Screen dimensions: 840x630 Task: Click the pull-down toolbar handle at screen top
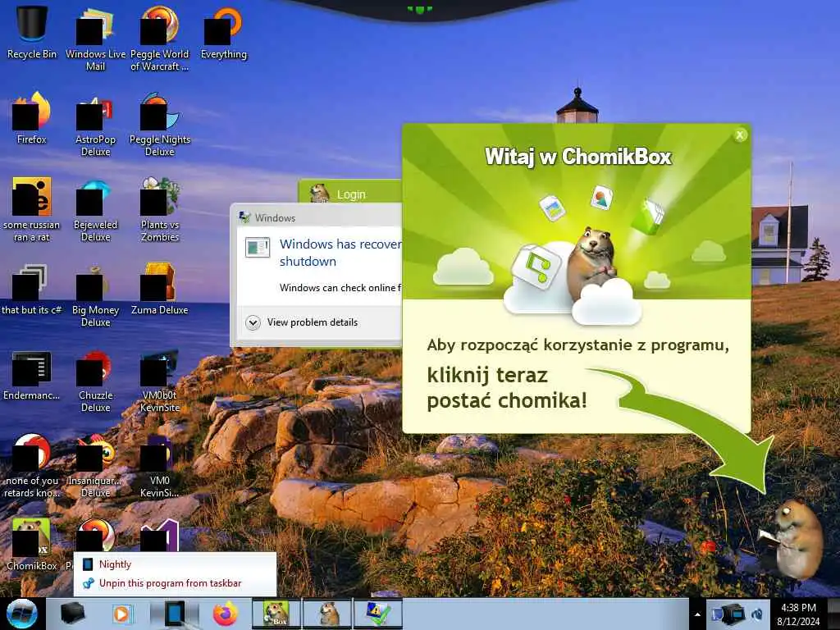pyautogui.click(x=419, y=8)
